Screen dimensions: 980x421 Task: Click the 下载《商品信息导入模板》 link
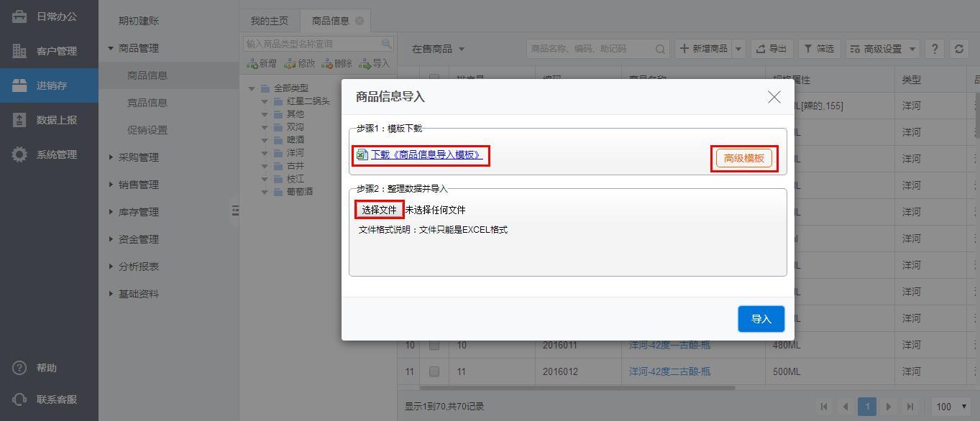click(x=426, y=154)
